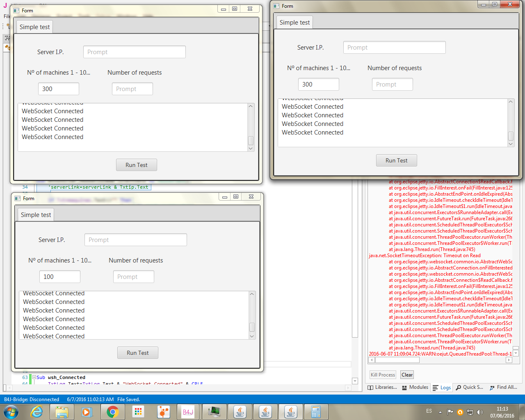Click Logs panel vertical scroll-down arrow
The width and height of the screenshot is (525, 420).
tap(516, 353)
